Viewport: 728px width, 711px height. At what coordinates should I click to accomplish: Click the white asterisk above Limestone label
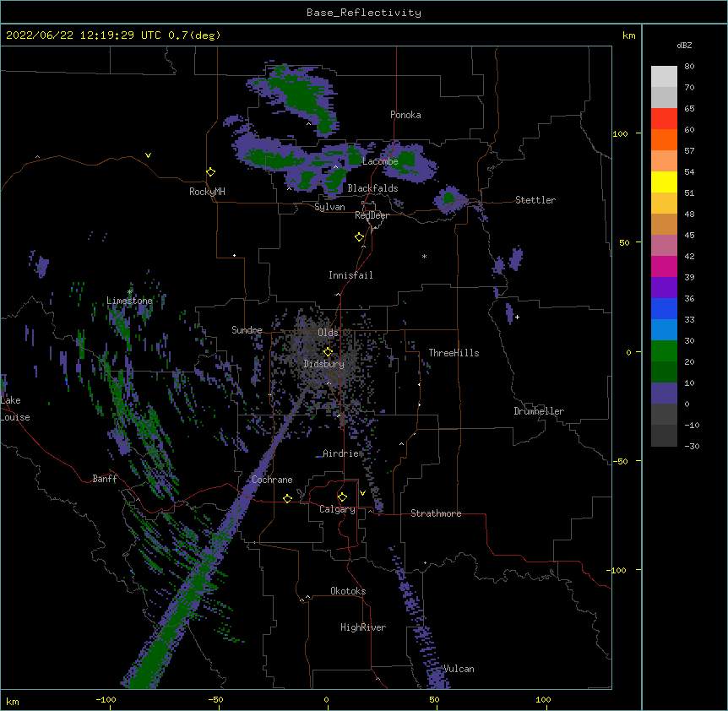[x=129, y=292]
